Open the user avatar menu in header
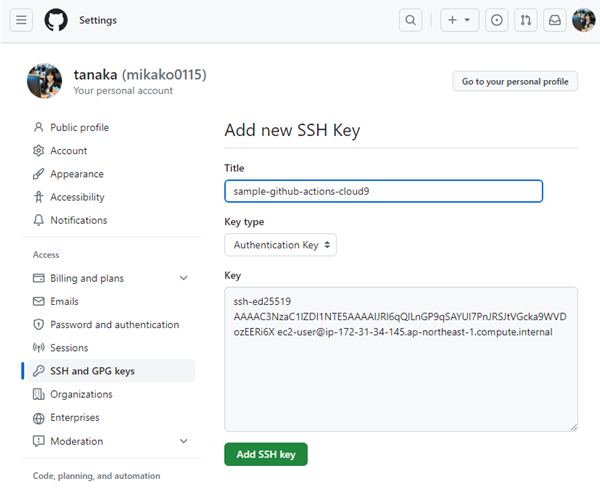The height and width of the screenshot is (488, 600). (584, 20)
